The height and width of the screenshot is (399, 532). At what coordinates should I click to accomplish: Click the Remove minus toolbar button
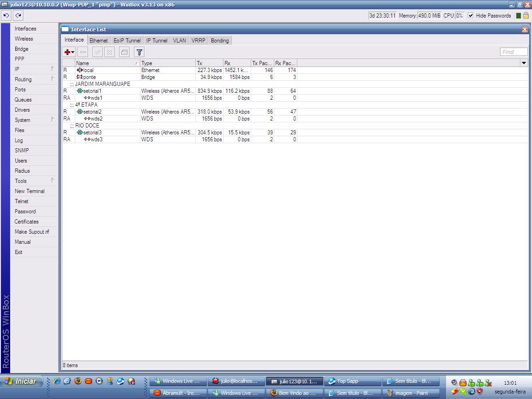pos(83,52)
